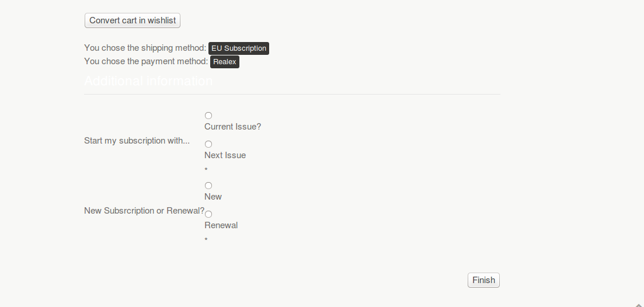Click 'You chose the shipping method:' text
Image resolution: width=644 pixels, height=307 pixels.
click(x=145, y=48)
